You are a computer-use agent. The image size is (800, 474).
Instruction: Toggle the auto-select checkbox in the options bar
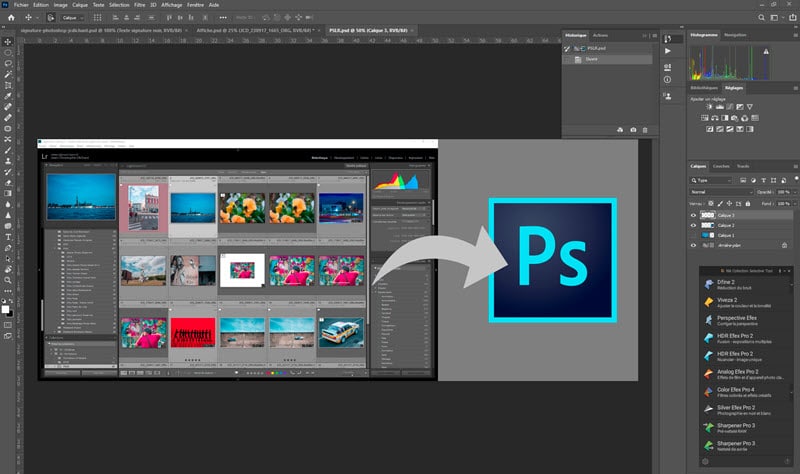coord(51,17)
